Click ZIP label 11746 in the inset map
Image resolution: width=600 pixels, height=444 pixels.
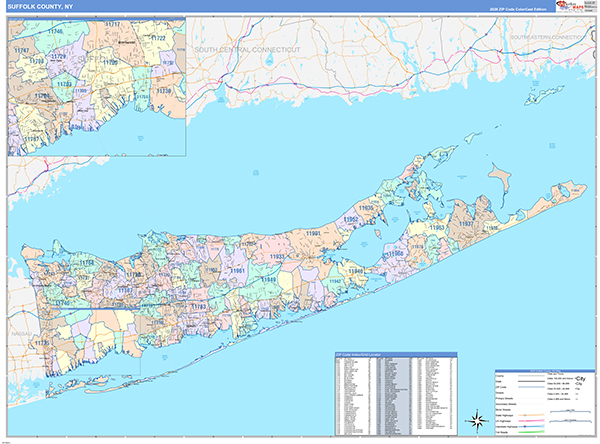coord(55,31)
